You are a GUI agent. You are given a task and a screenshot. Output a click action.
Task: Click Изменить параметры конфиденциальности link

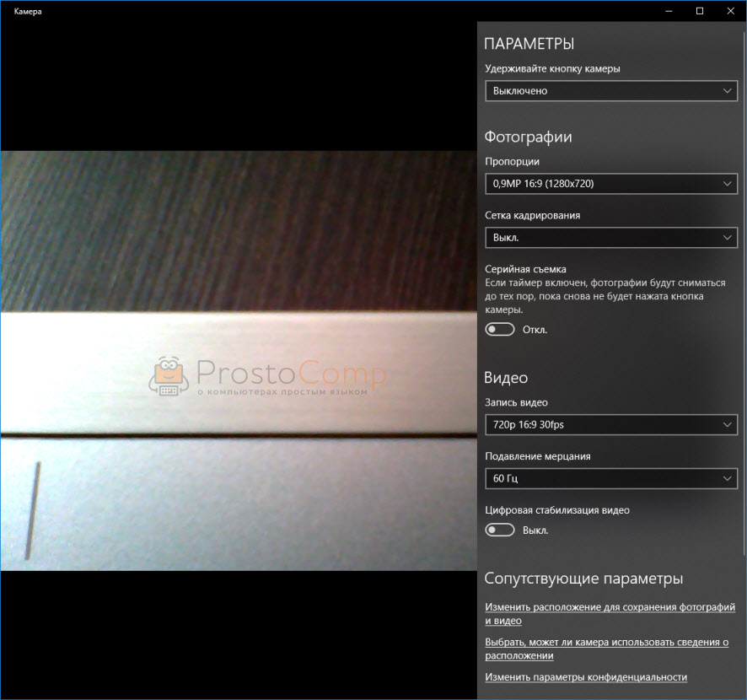(586, 677)
